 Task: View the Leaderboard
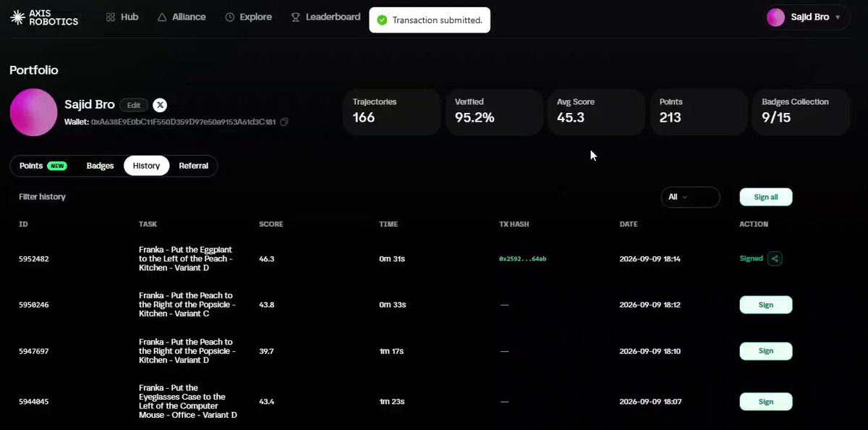click(325, 17)
